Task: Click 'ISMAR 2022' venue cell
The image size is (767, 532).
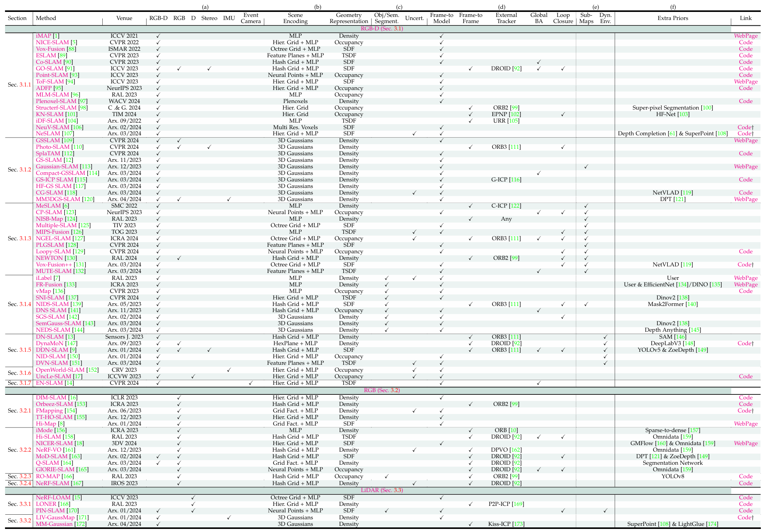Action: coord(124,49)
